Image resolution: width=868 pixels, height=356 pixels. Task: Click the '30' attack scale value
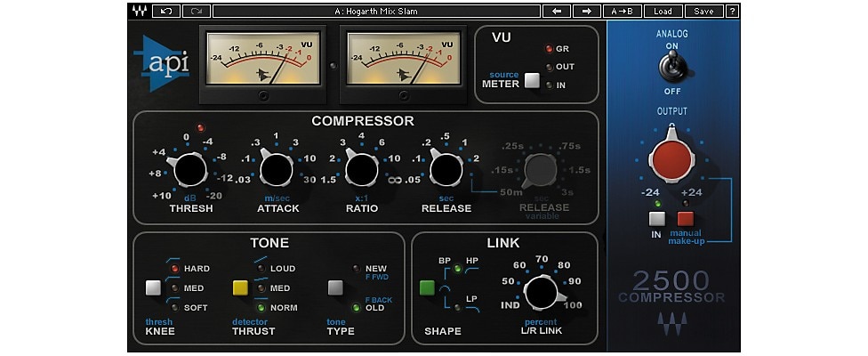(309, 180)
